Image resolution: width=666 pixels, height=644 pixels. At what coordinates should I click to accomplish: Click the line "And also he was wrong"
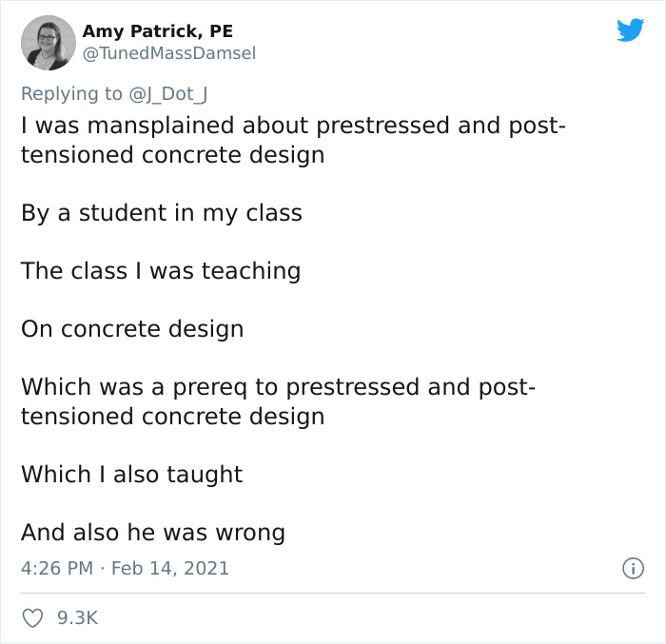[x=152, y=532]
